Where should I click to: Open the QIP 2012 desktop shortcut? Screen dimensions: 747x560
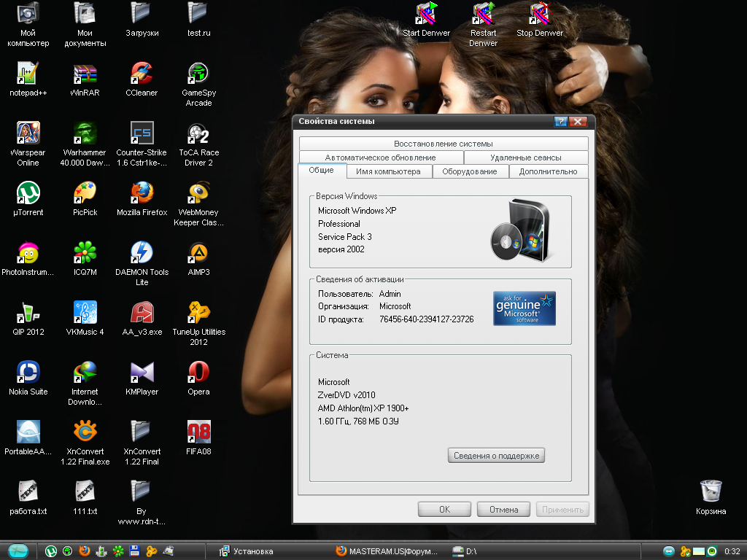coord(28,319)
